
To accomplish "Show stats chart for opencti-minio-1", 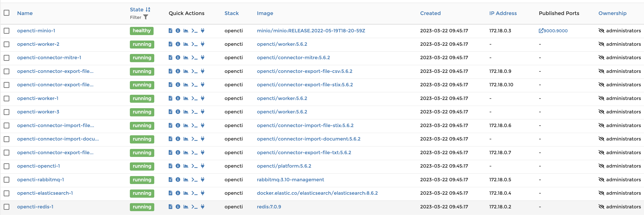I will (186, 31).
